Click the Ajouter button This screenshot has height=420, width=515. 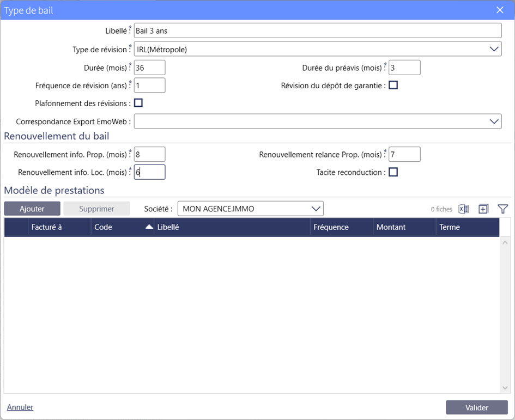pos(32,209)
